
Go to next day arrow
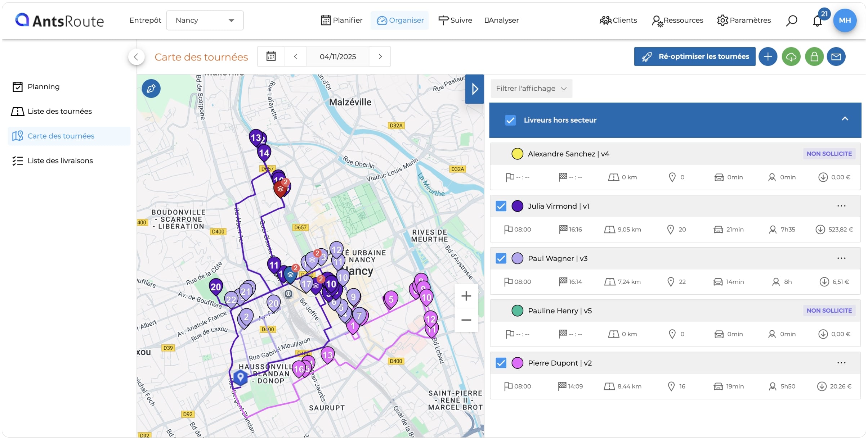[x=380, y=56]
